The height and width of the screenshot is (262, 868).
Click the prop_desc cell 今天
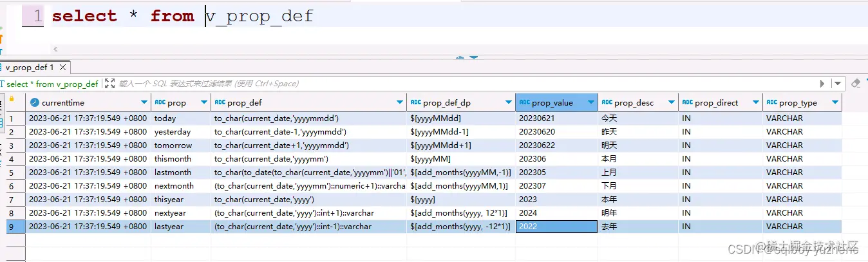637,118
